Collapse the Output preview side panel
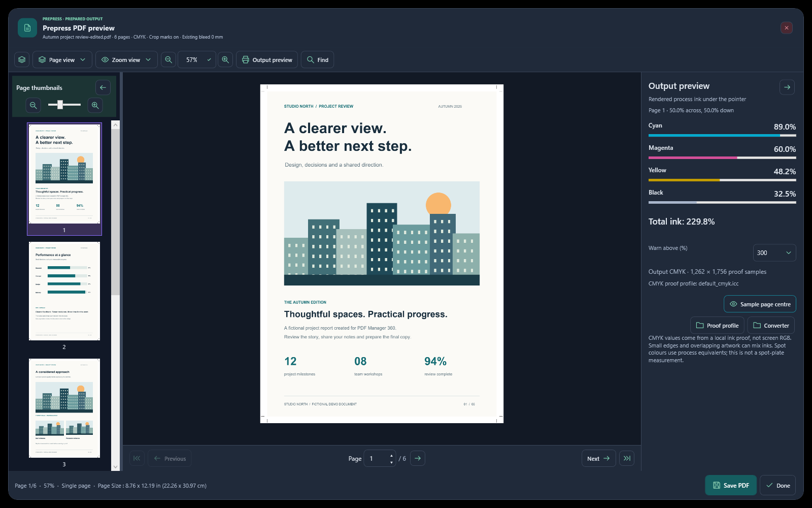Viewport: 812px width, 508px height. click(787, 87)
